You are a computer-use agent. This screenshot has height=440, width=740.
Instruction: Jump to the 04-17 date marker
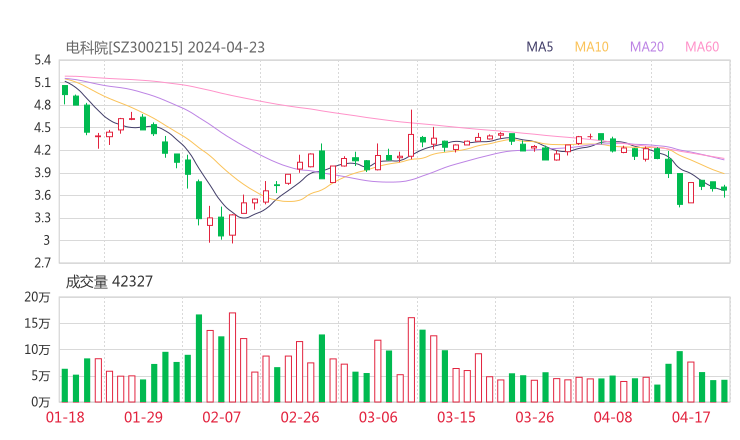pyautogui.click(x=692, y=417)
